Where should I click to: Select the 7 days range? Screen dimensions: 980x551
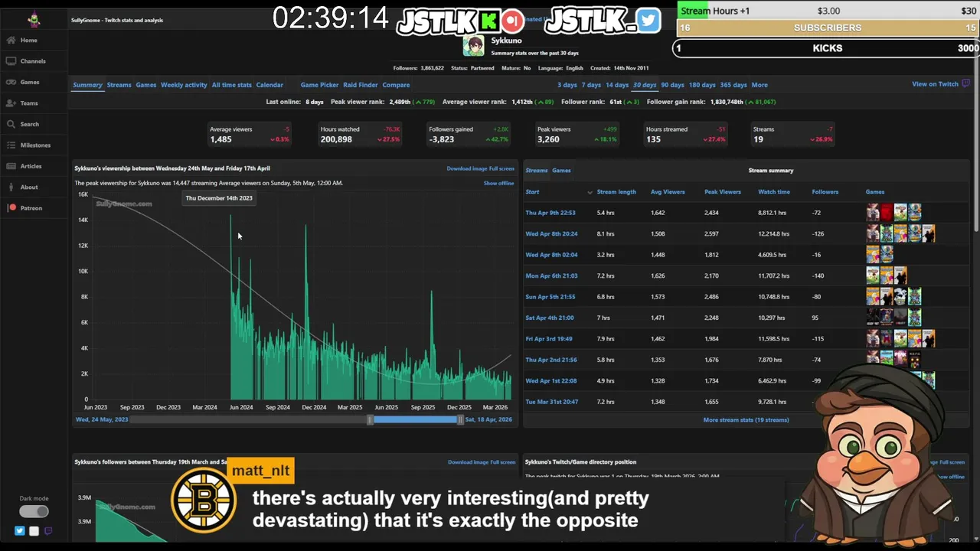pos(591,85)
